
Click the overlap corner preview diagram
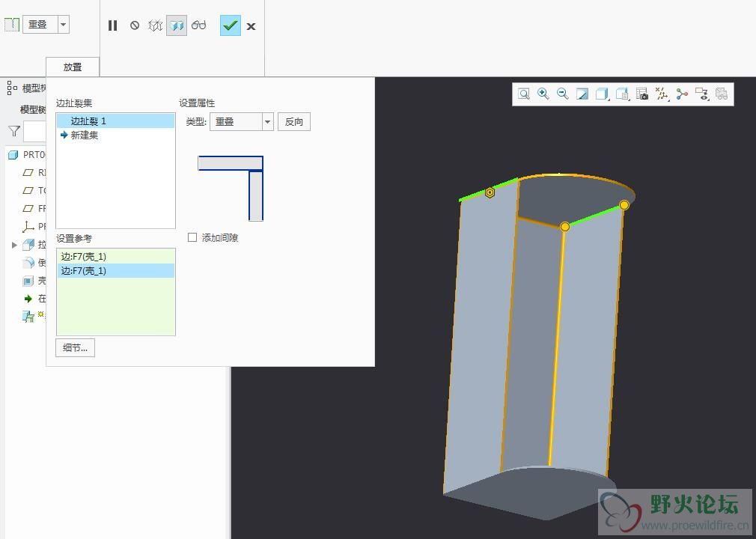(x=231, y=189)
